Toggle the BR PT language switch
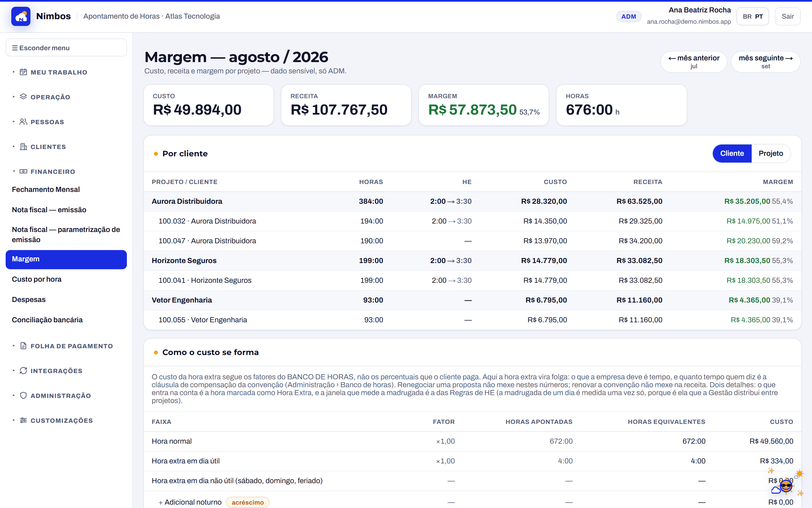The image size is (812, 508). pos(753,16)
